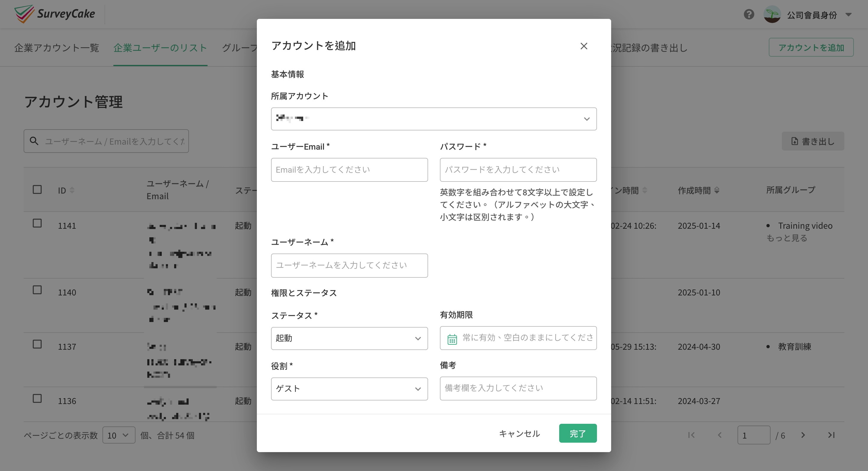The height and width of the screenshot is (471, 868).
Task: Switch to 企業アカウント一覧 tab
Action: coord(57,48)
